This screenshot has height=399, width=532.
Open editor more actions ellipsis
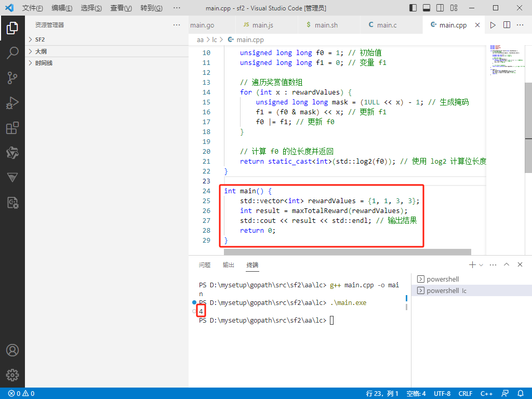(520, 25)
